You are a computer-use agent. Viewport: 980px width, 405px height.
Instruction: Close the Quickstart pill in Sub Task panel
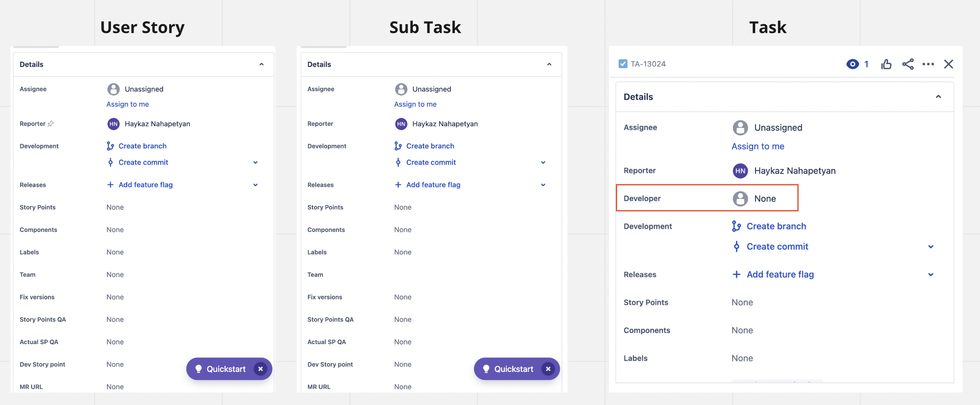pos(548,369)
